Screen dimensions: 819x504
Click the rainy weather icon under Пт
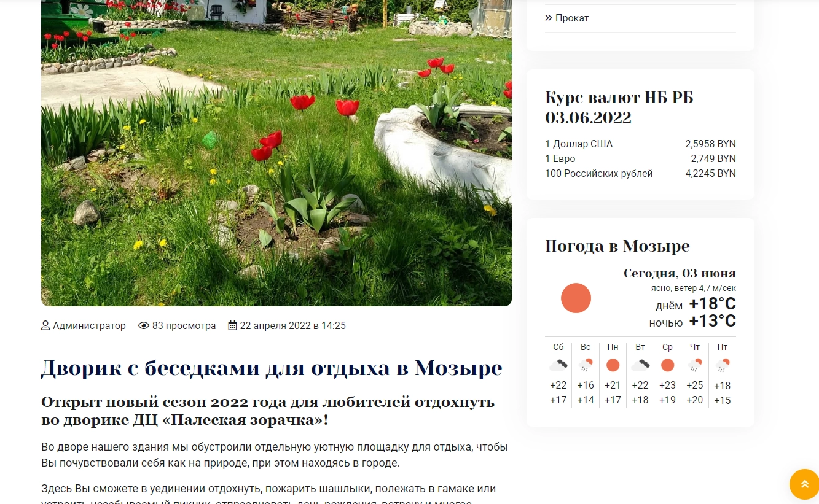723,365
